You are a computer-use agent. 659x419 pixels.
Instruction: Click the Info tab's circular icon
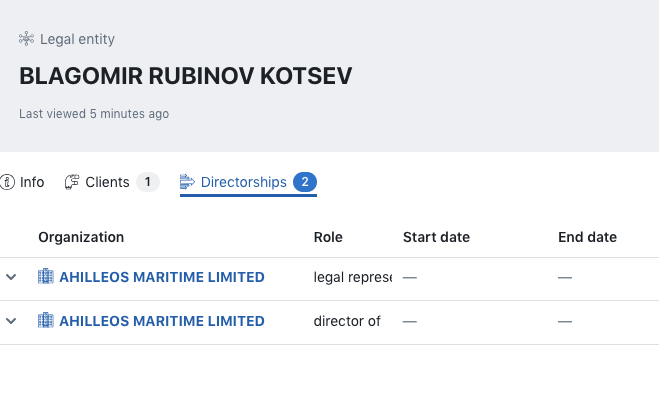click(x=8, y=182)
